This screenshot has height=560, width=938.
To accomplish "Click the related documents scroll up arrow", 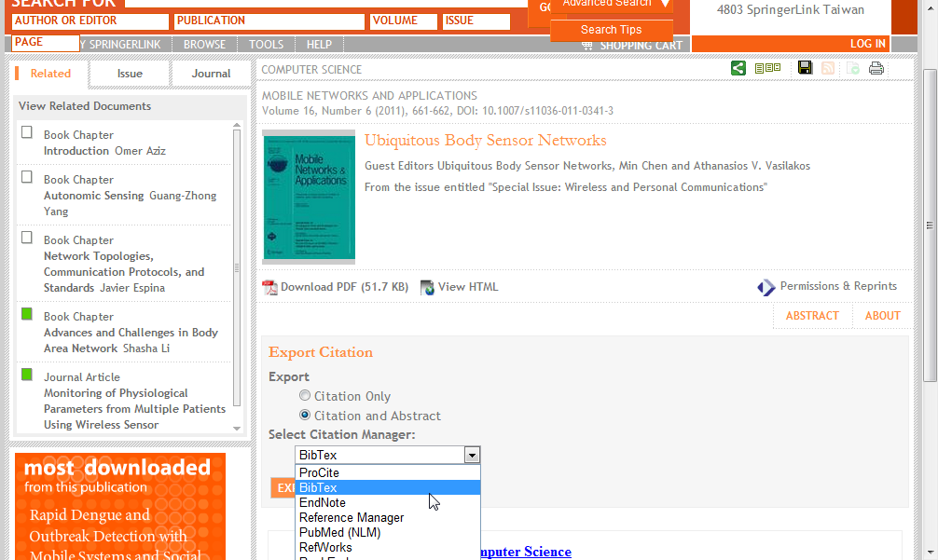I will 237,126.
